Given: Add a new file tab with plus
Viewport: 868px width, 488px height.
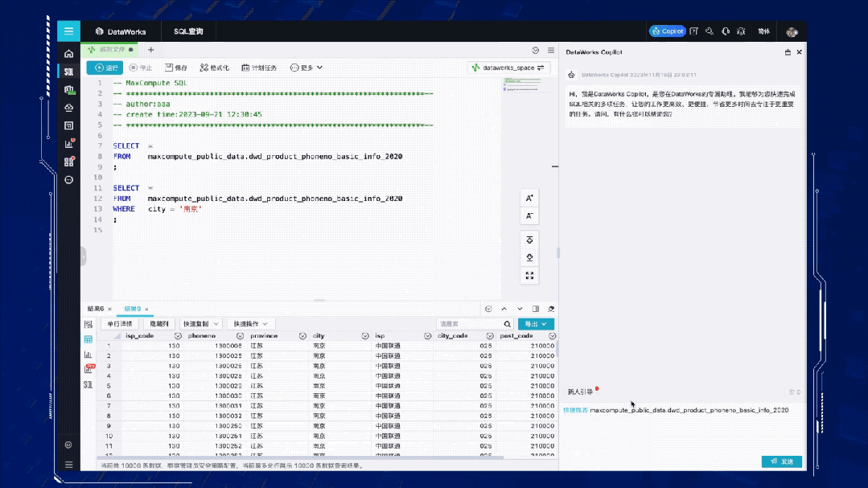Looking at the screenshot, I should (150, 50).
